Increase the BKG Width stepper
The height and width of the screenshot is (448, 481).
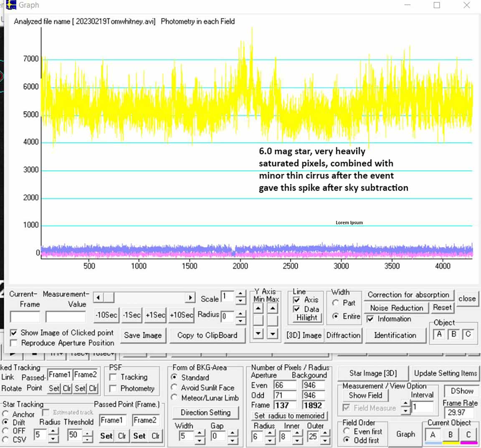tap(200, 433)
